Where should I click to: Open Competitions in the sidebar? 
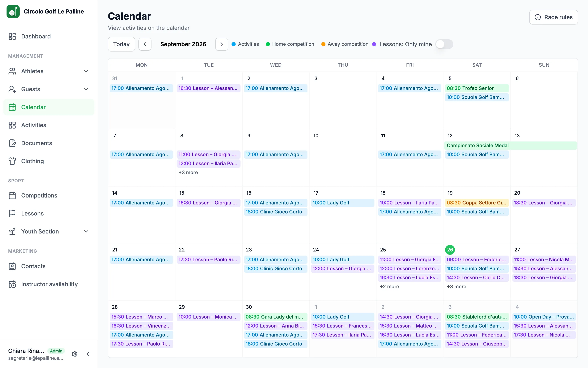(x=49, y=195)
